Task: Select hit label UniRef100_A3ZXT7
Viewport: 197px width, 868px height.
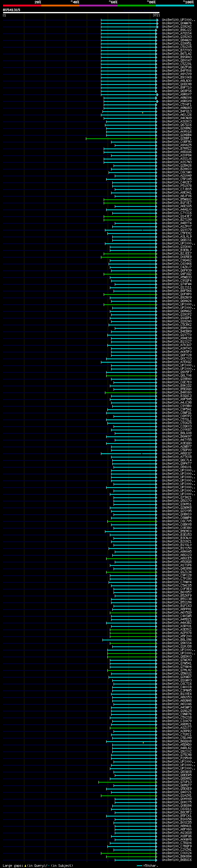Action: tap(177, 728)
